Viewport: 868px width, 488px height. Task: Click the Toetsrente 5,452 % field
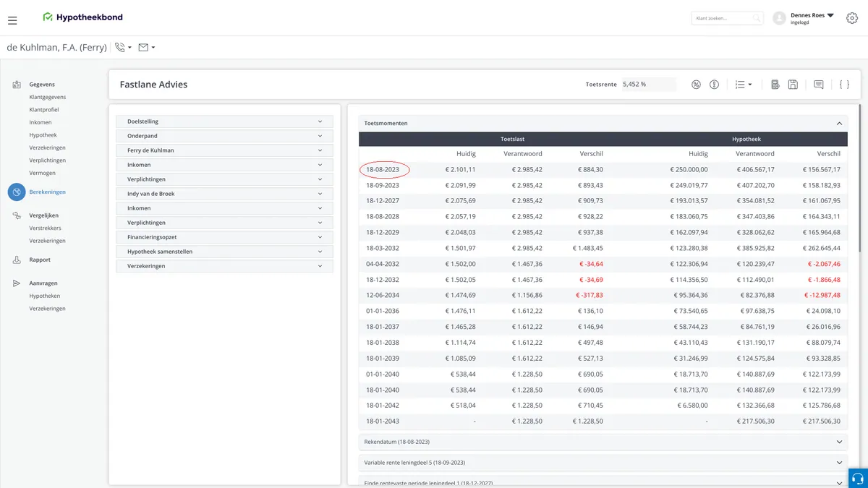[x=649, y=85]
